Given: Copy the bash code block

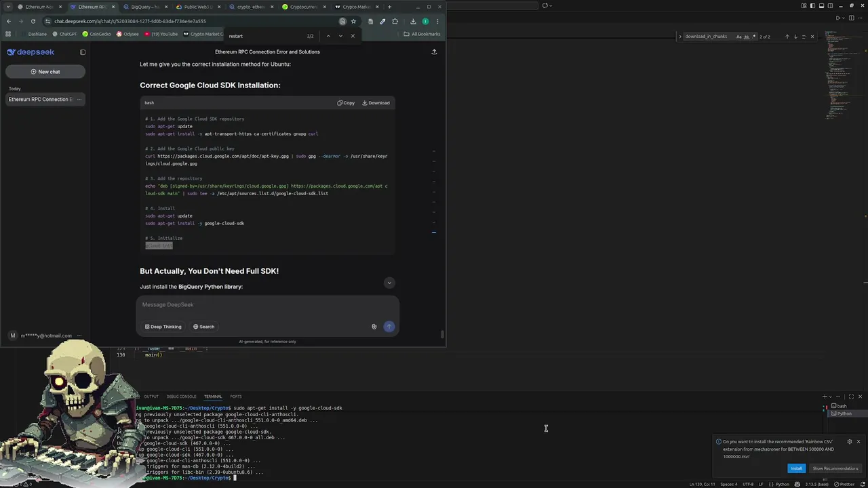Looking at the screenshot, I should tap(346, 103).
